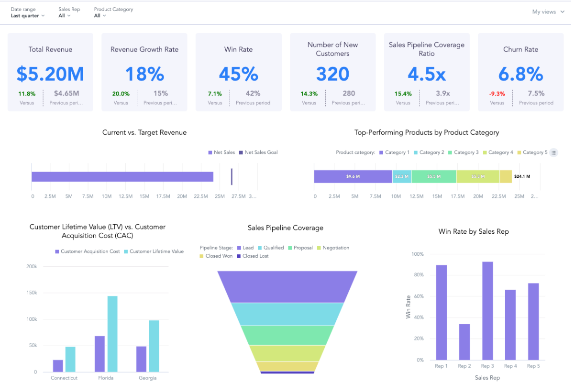
Task: Click the Win Rate 45% headline value
Action: point(238,74)
